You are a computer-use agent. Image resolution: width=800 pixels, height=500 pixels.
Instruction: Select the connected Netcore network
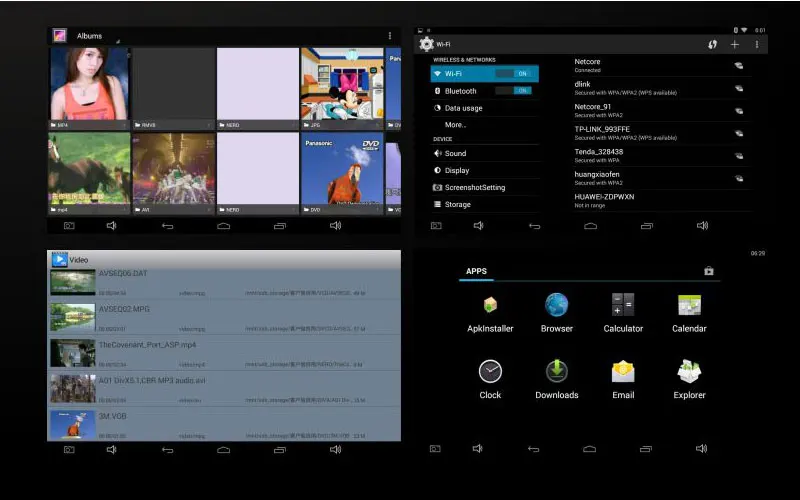pos(661,65)
